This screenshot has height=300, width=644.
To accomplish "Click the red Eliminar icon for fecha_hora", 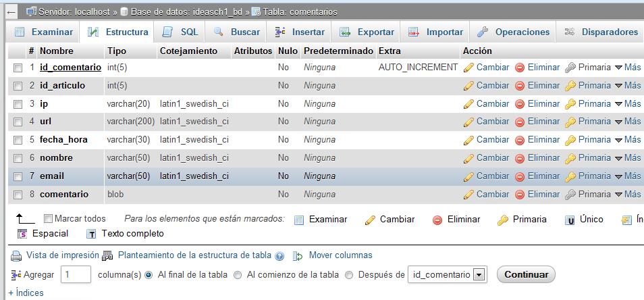I will click(520, 140).
